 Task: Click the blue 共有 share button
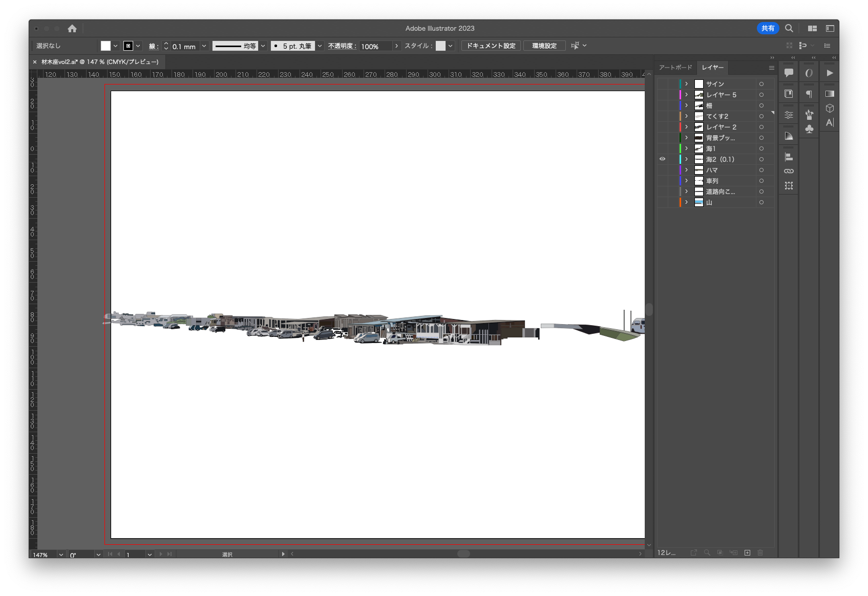coord(768,28)
